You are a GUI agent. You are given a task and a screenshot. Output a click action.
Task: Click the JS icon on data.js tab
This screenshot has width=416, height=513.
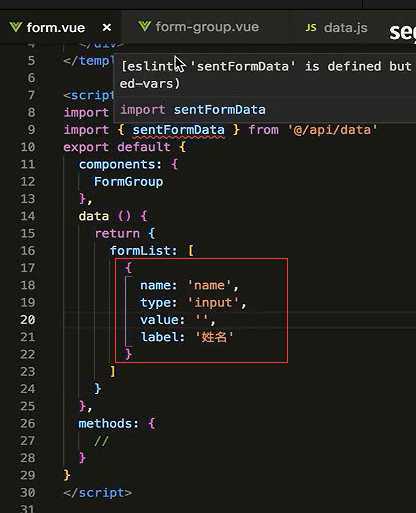tap(311, 28)
